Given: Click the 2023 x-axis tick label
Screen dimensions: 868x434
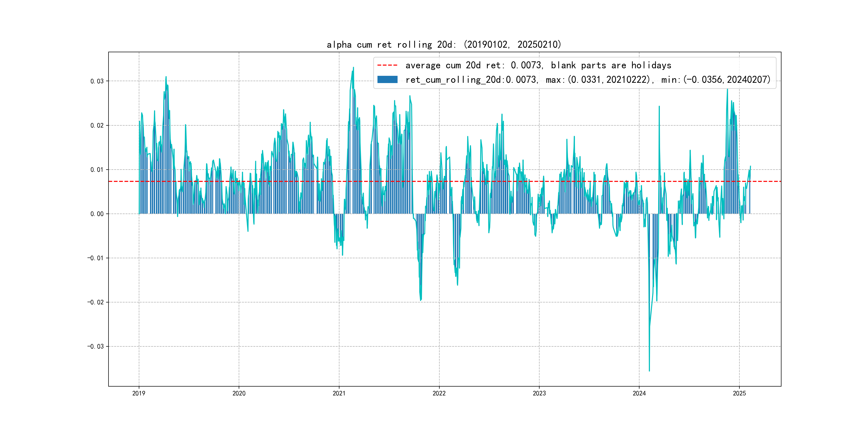Looking at the screenshot, I should [x=539, y=393].
